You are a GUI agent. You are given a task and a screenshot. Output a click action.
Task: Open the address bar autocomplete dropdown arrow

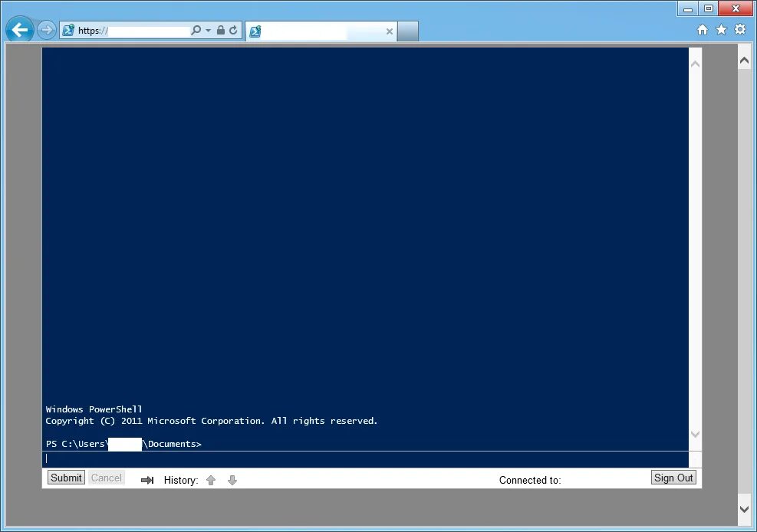tap(208, 31)
